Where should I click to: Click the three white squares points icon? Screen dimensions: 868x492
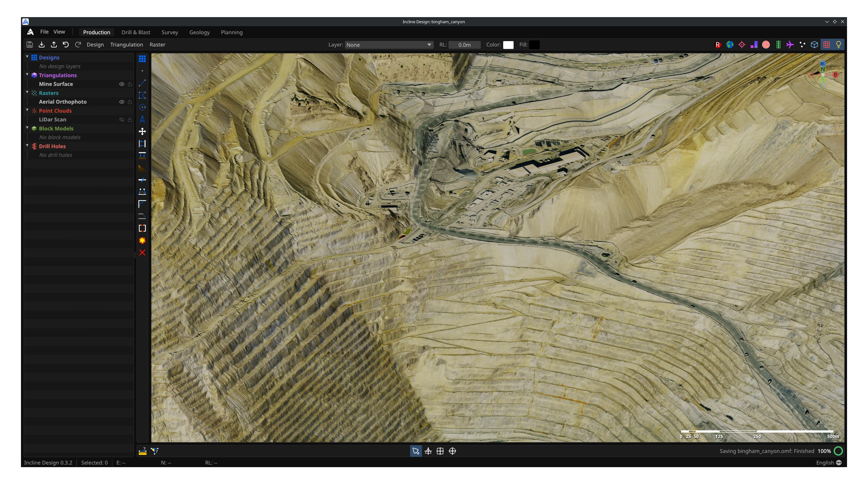[802, 45]
